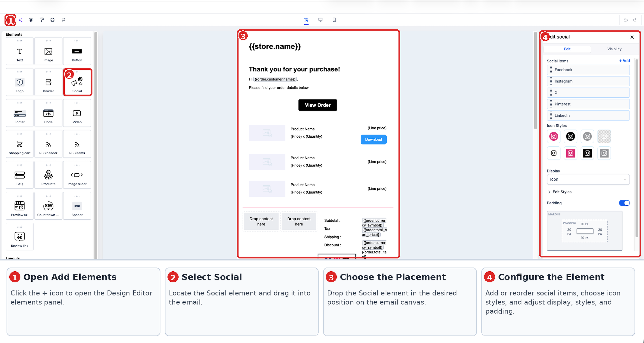The width and height of the screenshot is (644, 343).
Task: Choose gray square icon style
Action: pyautogui.click(x=604, y=153)
